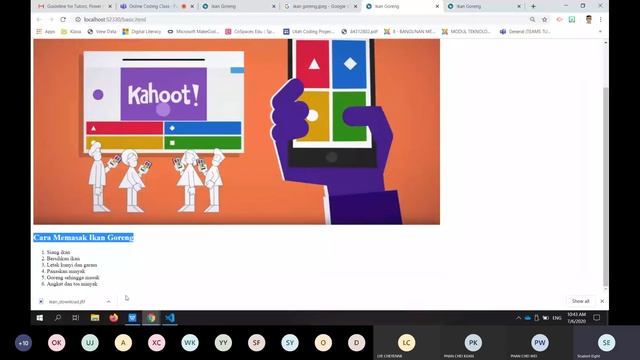Expand the ikan_download.jfif options chevron

coord(109,302)
